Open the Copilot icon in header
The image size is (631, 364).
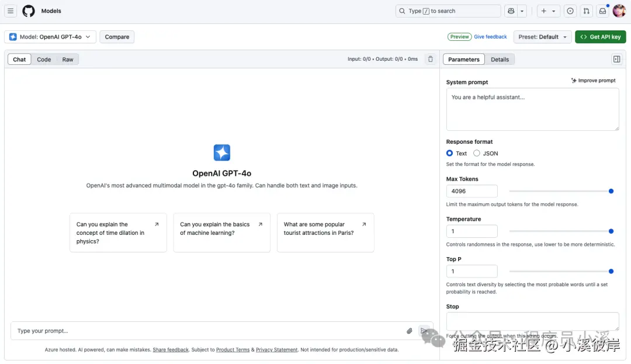[511, 11]
